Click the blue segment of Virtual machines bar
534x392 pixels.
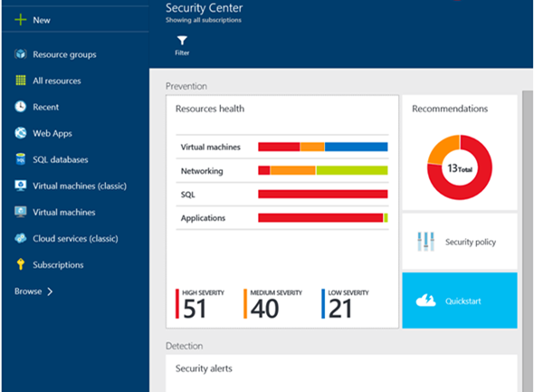tap(357, 147)
